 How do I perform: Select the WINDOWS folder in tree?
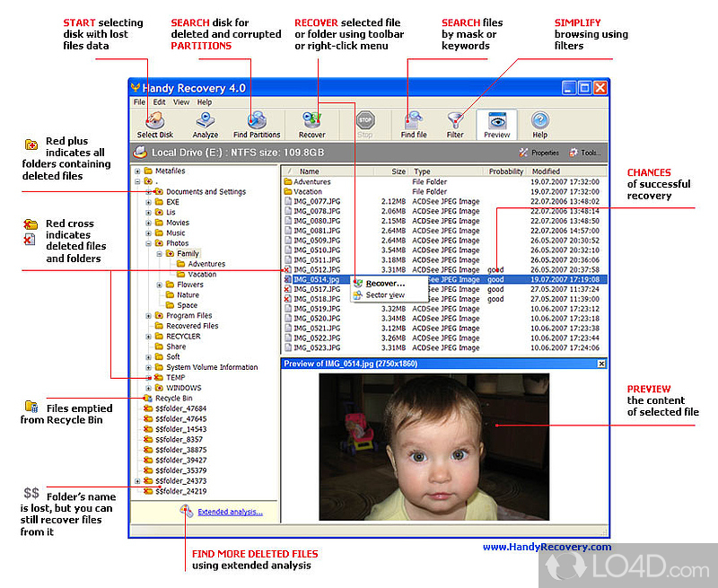point(184,388)
